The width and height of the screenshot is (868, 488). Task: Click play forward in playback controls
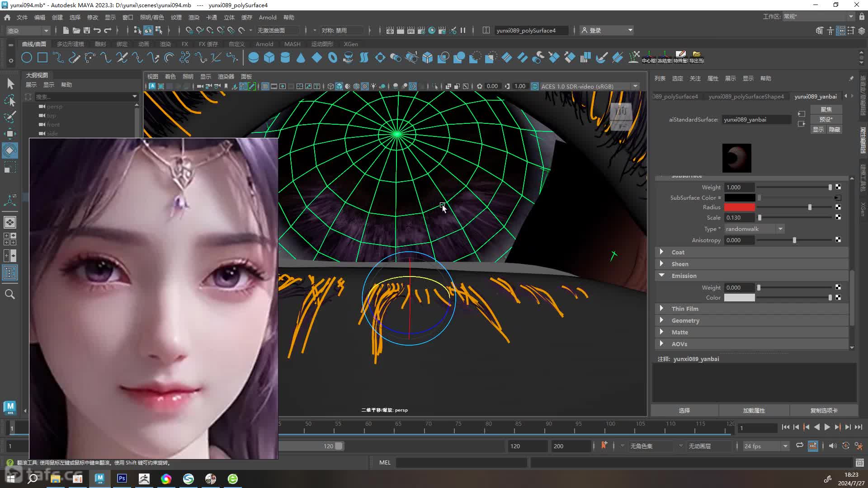click(827, 427)
